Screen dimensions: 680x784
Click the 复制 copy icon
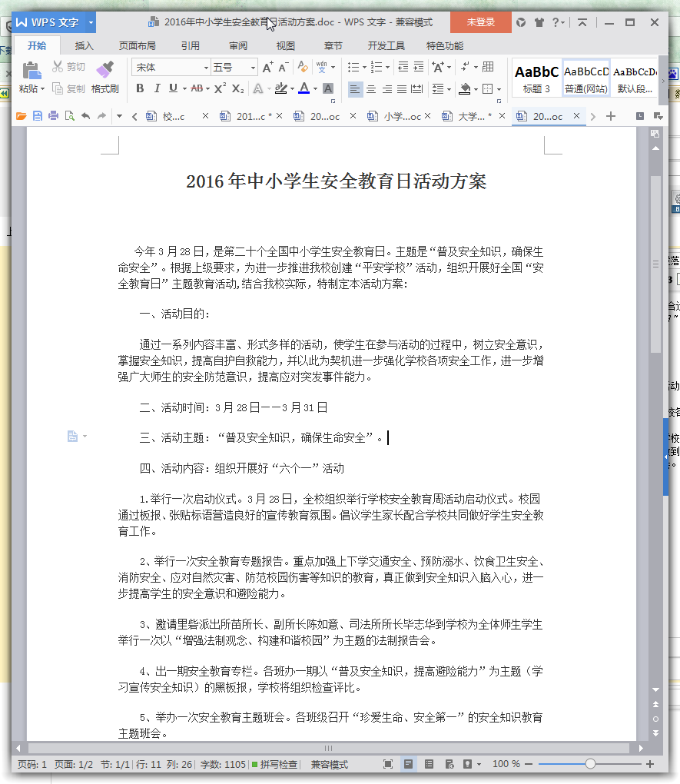coord(58,89)
